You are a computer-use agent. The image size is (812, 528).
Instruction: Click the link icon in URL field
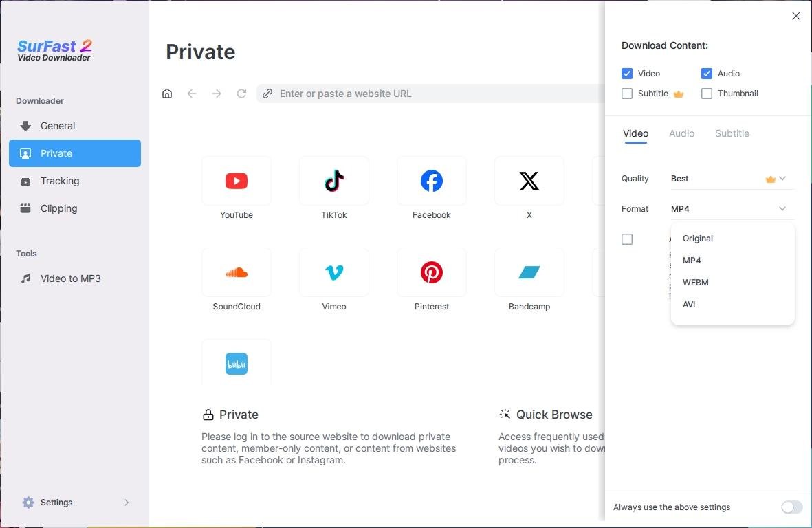[x=267, y=93]
